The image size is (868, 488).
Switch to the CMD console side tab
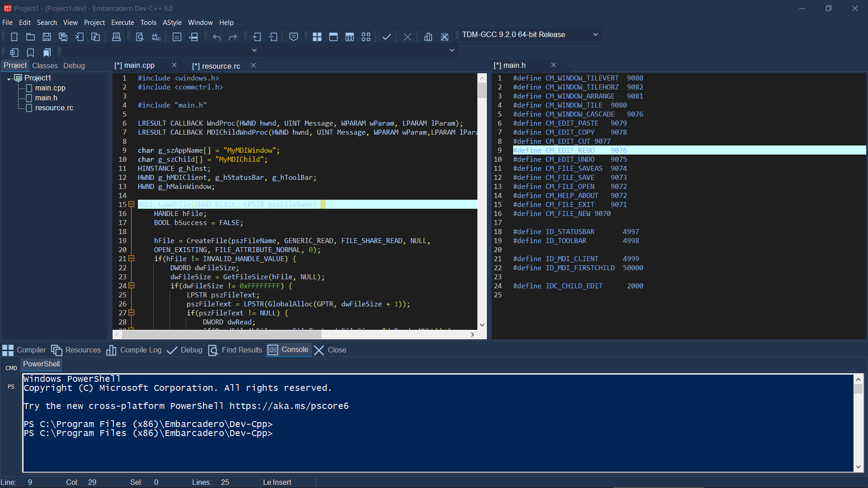pyautogui.click(x=11, y=368)
